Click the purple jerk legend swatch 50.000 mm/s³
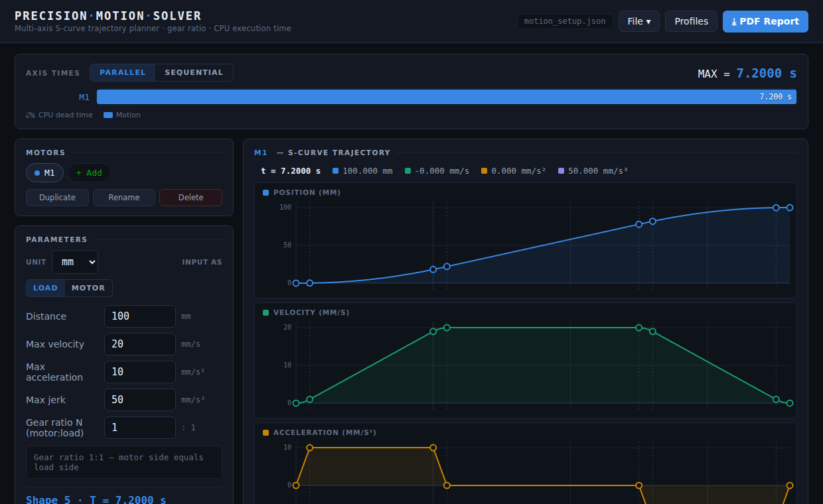Image resolution: width=823 pixels, height=504 pixels. point(561,171)
